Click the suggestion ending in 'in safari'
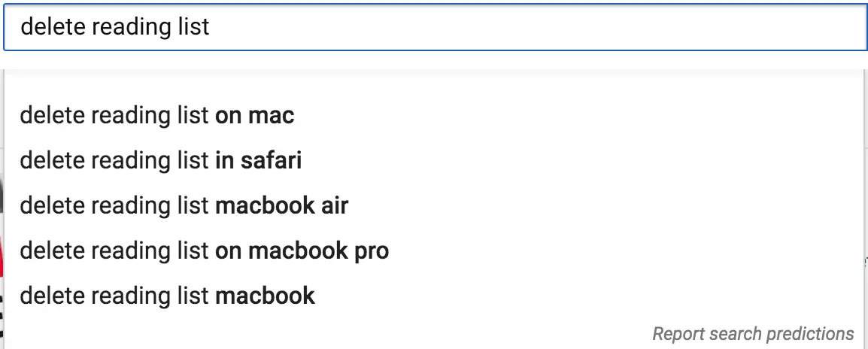 coord(161,160)
